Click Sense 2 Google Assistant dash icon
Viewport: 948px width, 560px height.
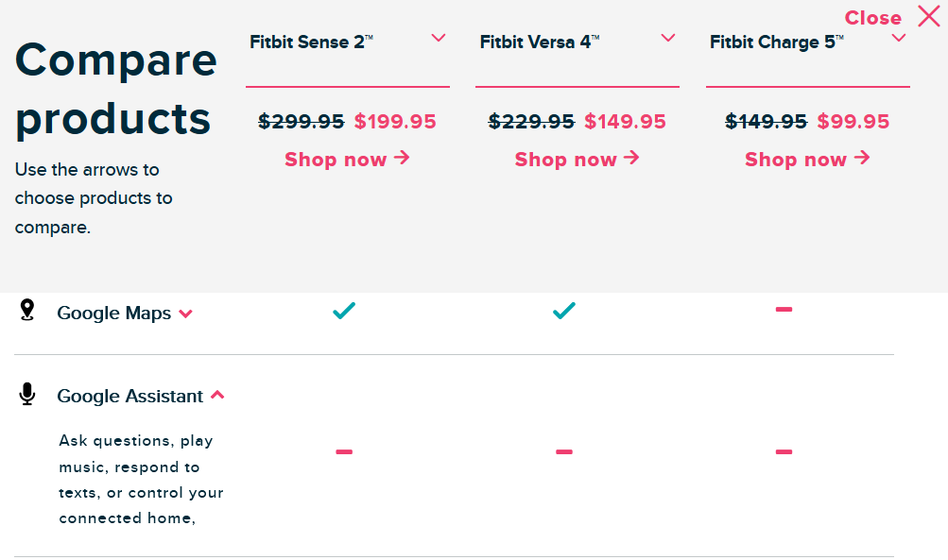point(344,451)
